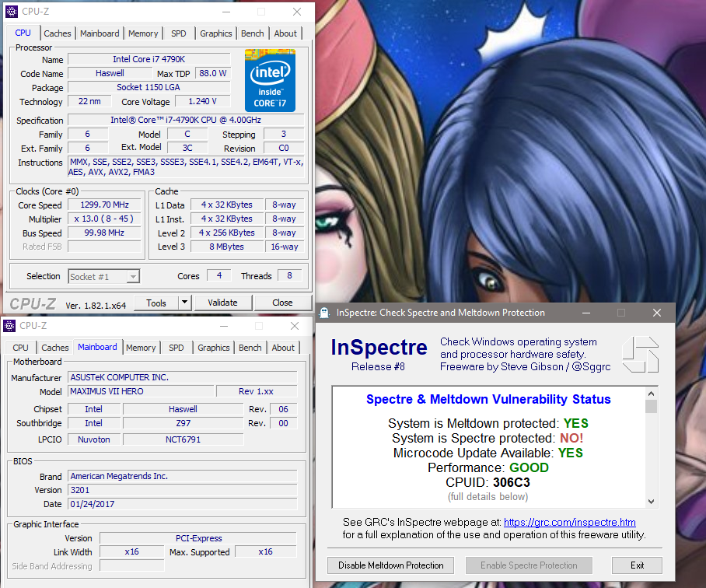Open Graphics tab in top CPU-Z window
Viewport: 706px width, 588px height.
pos(215,33)
